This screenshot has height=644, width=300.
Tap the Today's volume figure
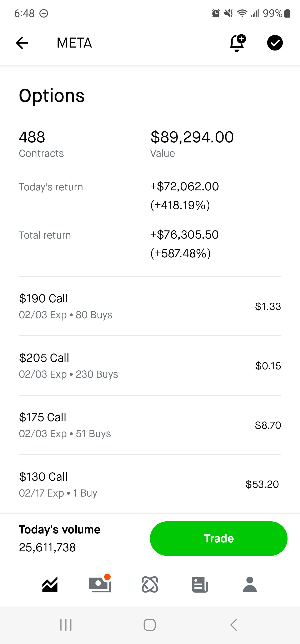(x=47, y=547)
